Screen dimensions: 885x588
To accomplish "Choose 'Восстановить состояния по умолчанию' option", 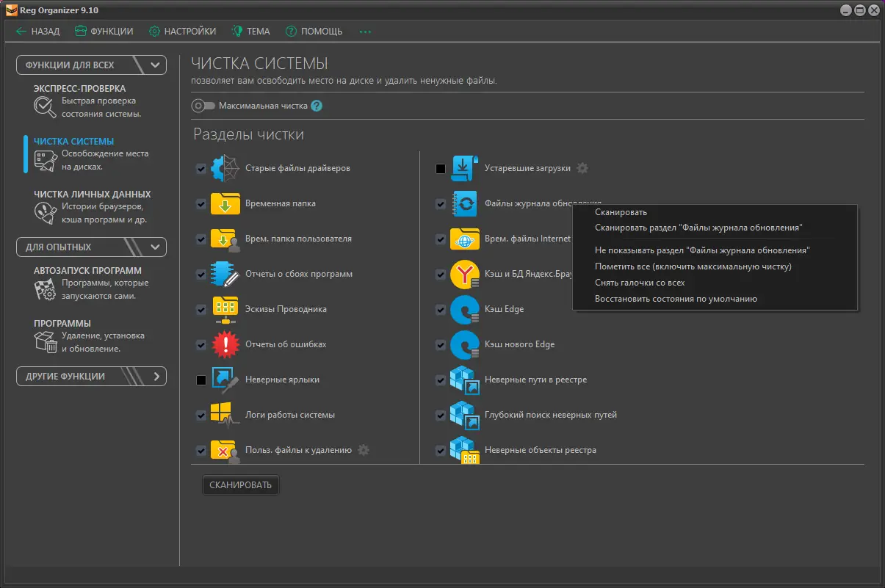I will coord(676,299).
